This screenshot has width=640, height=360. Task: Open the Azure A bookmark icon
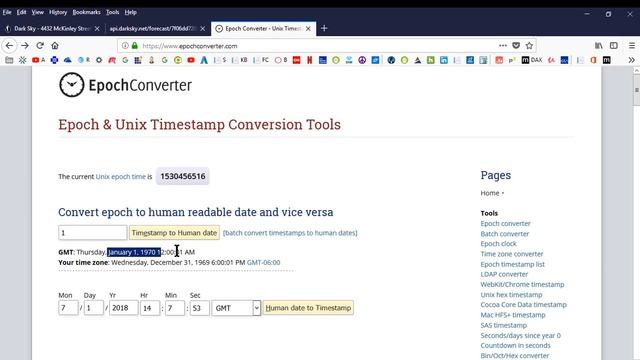(x=204, y=60)
